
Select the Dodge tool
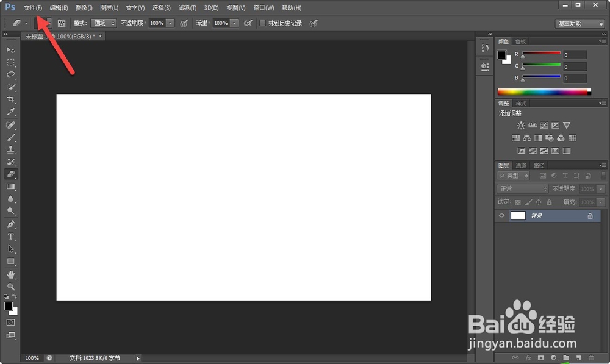pos(10,211)
